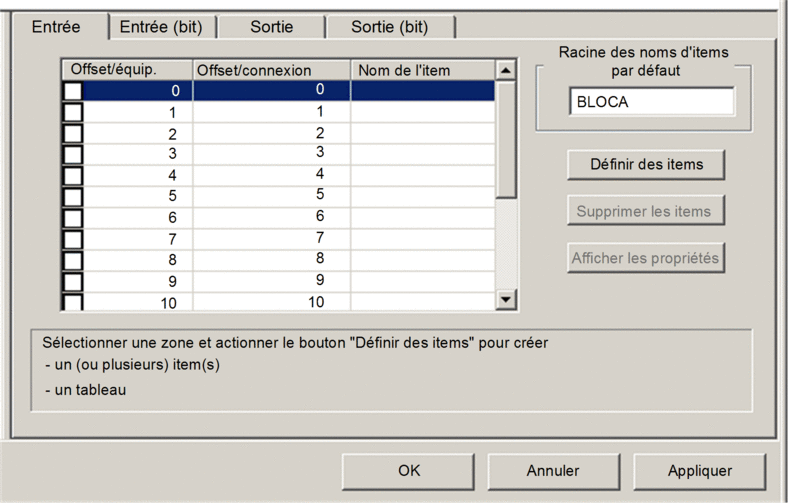Image resolution: width=788 pixels, height=503 pixels.
Task: Click the Définir des items button
Action: [x=646, y=164]
